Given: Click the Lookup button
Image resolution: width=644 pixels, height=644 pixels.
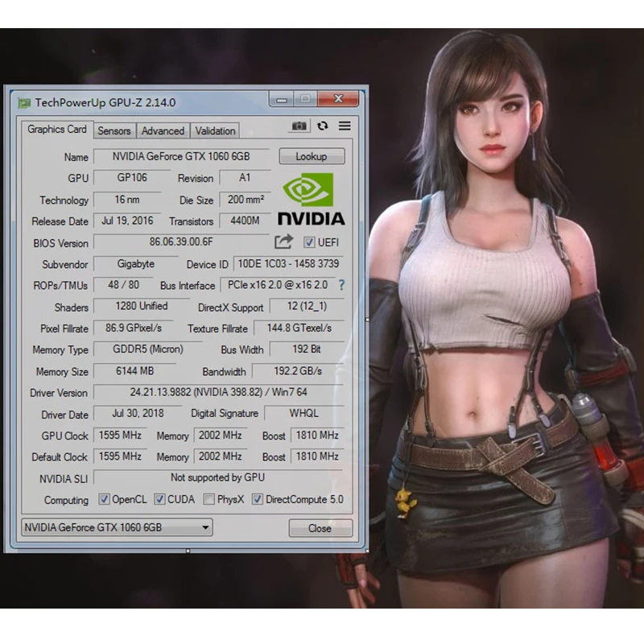Looking at the screenshot, I should point(312,156).
